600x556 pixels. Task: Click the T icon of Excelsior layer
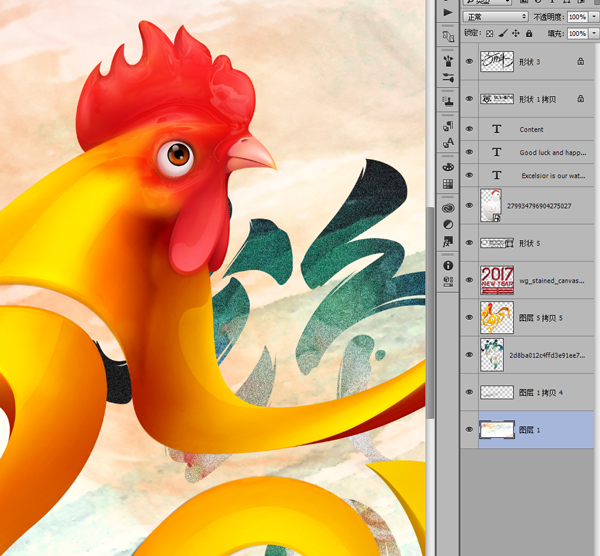click(x=497, y=175)
